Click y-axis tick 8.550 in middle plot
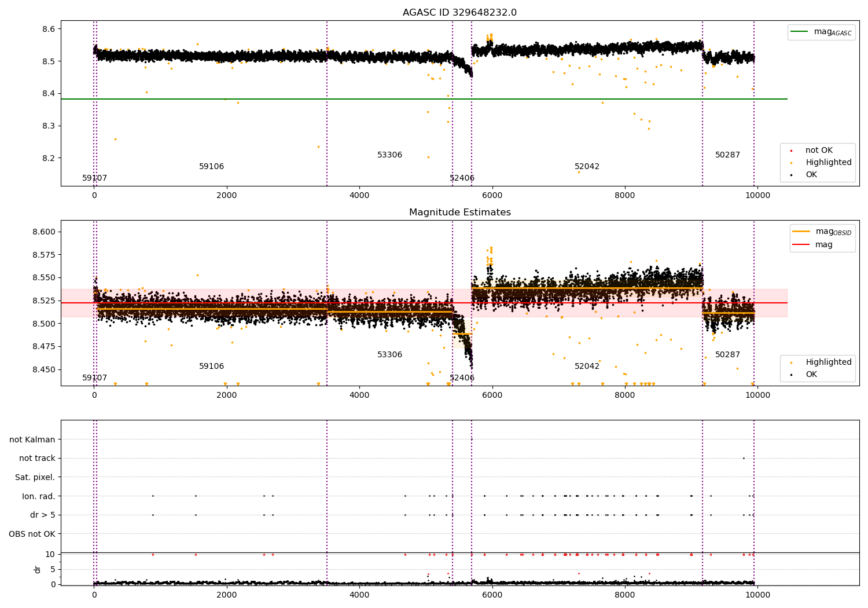The image size is (868, 608). click(44, 278)
